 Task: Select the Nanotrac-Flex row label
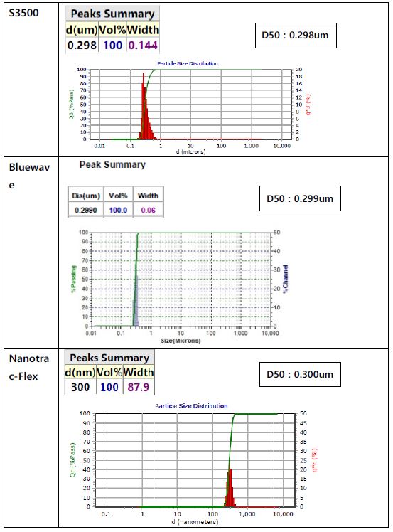29,367
